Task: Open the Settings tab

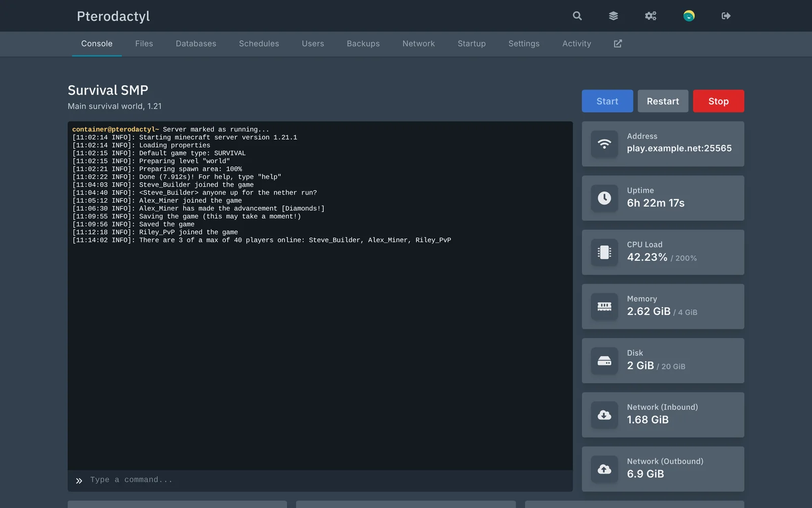Action: 524,44
